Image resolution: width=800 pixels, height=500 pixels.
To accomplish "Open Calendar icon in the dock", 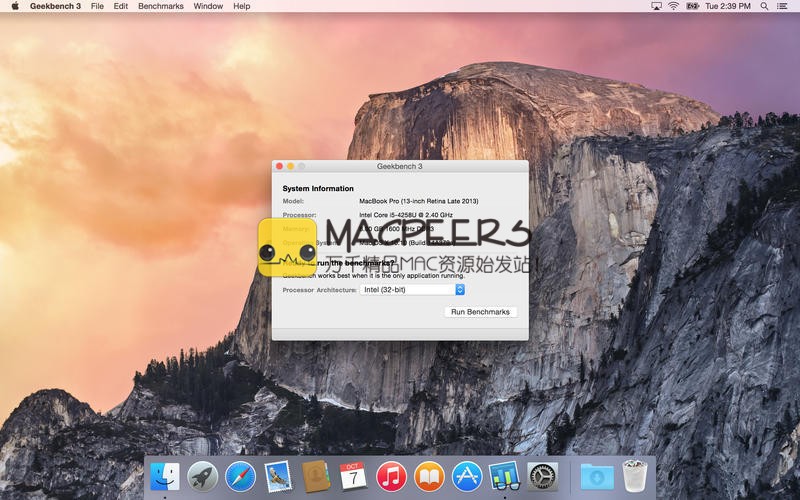I will click(x=353, y=477).
